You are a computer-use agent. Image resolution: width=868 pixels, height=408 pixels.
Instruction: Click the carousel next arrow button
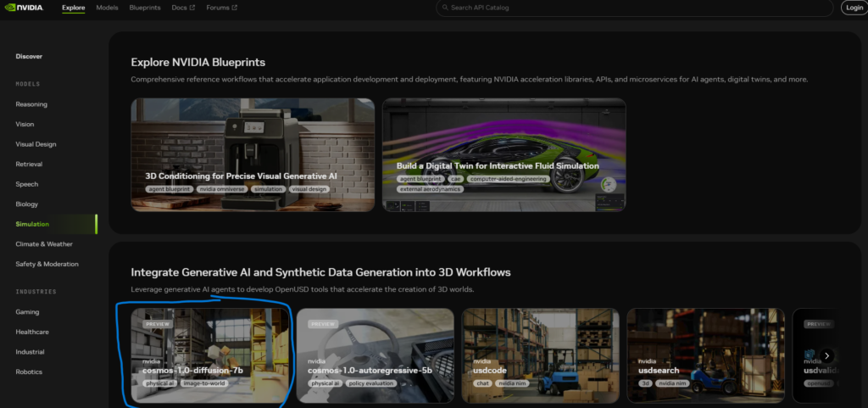[827, 355]
